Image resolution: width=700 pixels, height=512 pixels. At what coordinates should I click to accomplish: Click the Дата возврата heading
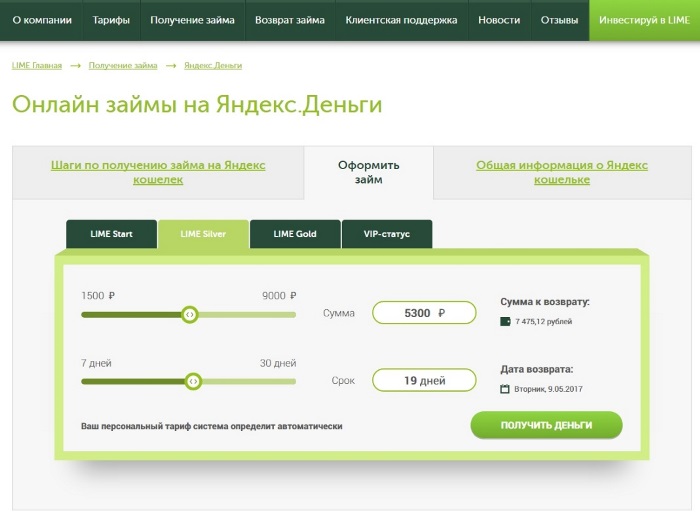pyautogui.click(x=537, y=369)
